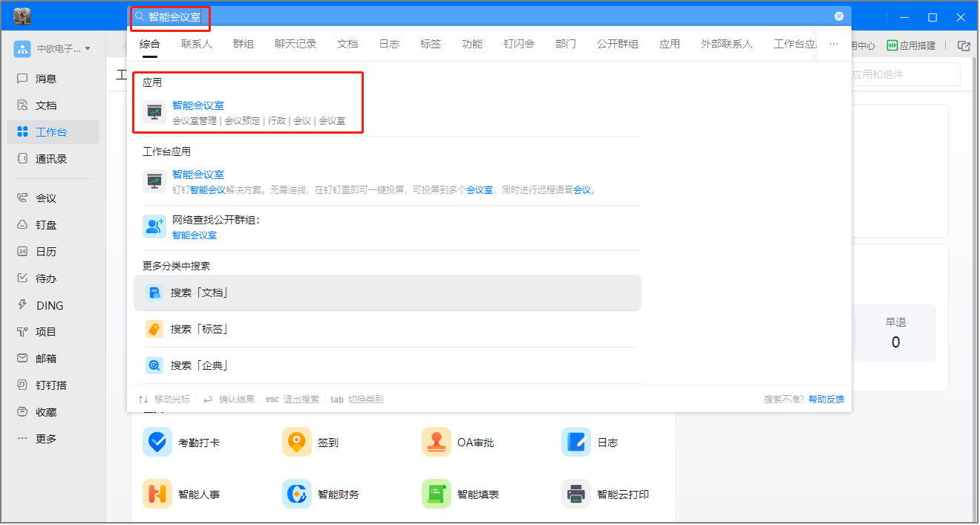Image resolution: width=980 pixels, height=525 pixels.
Task: Switch to the 联系人 search tab
Action: 197,45
